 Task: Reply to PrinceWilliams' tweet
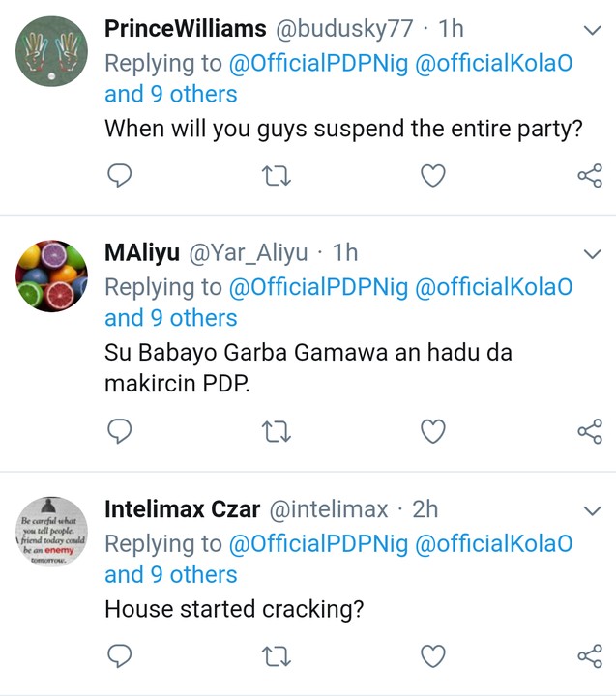[x=120, y=175]
